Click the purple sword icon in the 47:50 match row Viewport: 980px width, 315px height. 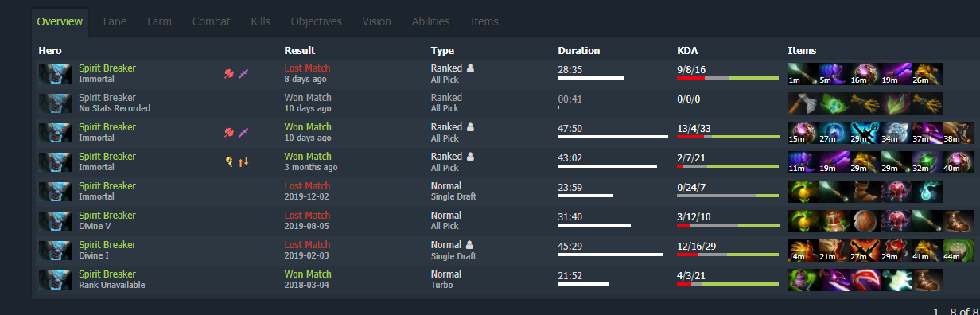point(244,133)
